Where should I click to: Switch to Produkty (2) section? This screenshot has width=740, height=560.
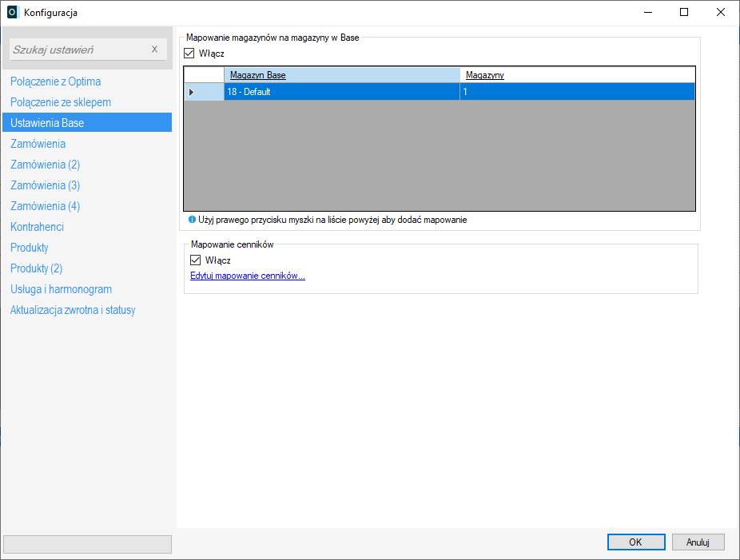point(37,268)
